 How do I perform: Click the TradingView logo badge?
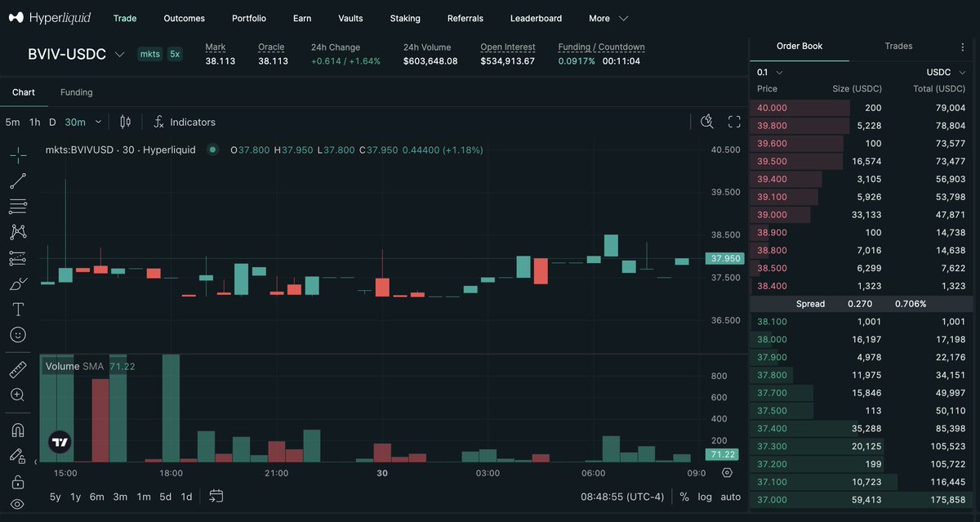(60, 443)
